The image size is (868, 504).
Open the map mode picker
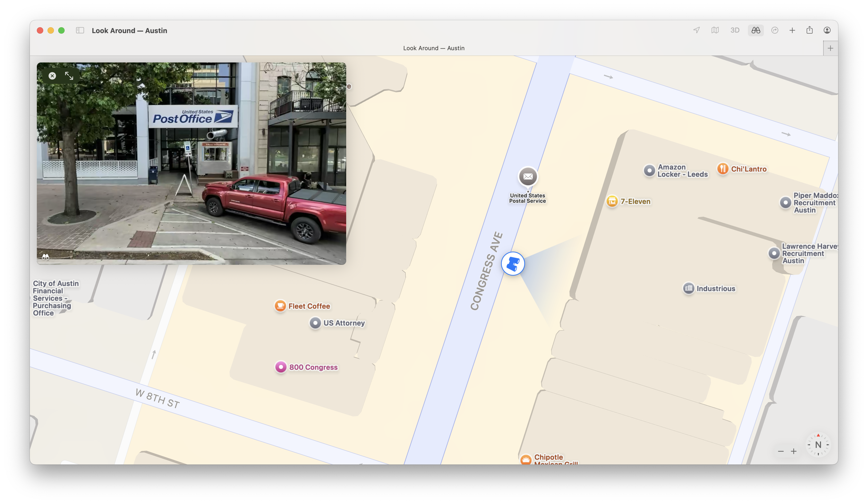[715, 30]
